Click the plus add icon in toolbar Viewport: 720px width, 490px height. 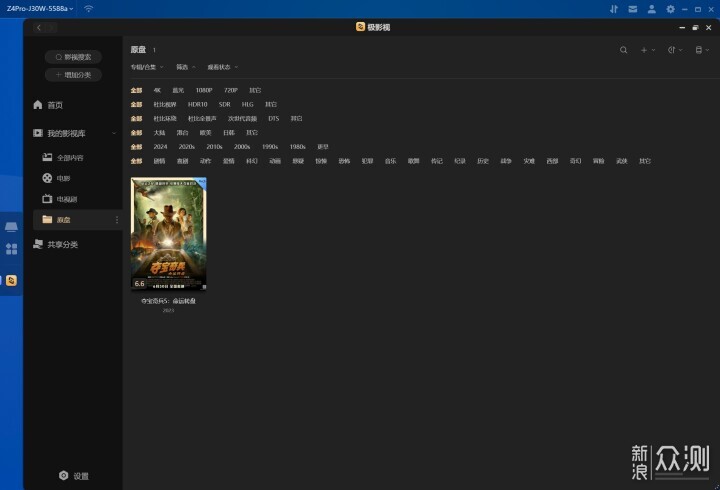pos(643,50)
